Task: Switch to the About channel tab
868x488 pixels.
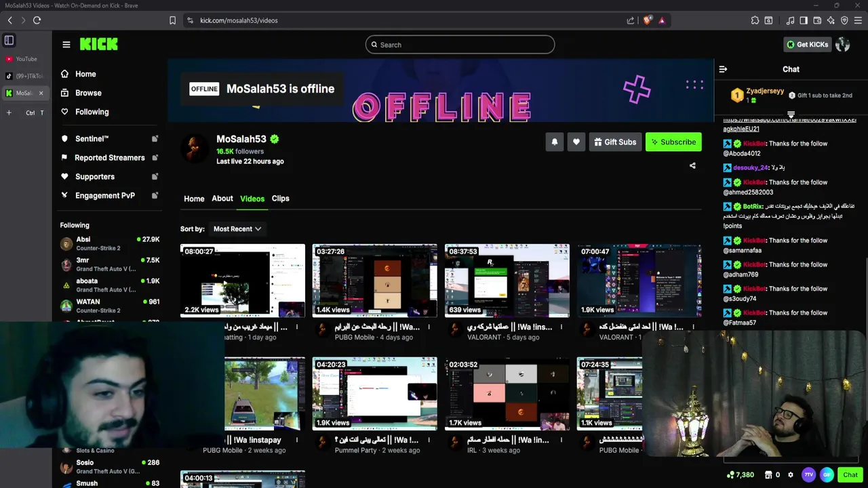Action: pyautogui.click(x=222, y=199)
